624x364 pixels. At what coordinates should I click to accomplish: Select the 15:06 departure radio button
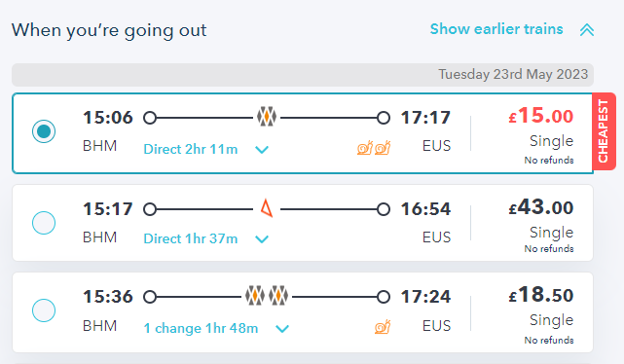tap(44, 131)
